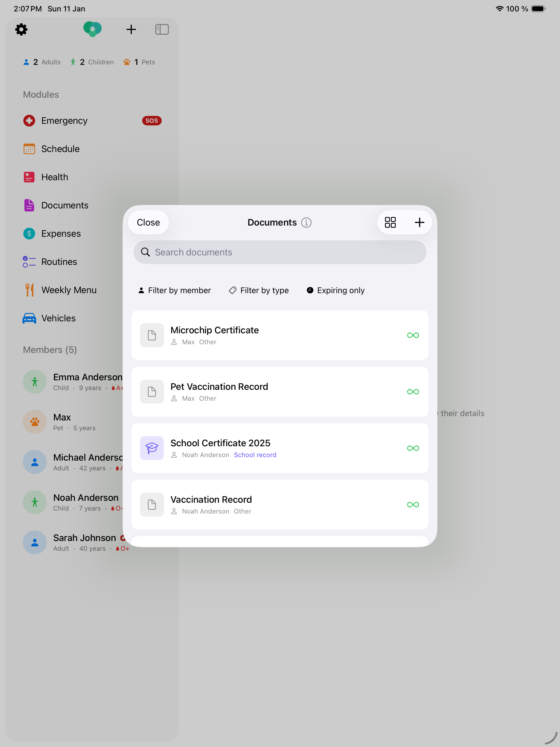The width and height of the screenshot is (560, 747).
Task: Tap the School record type label
Action: tap(255, 455)
